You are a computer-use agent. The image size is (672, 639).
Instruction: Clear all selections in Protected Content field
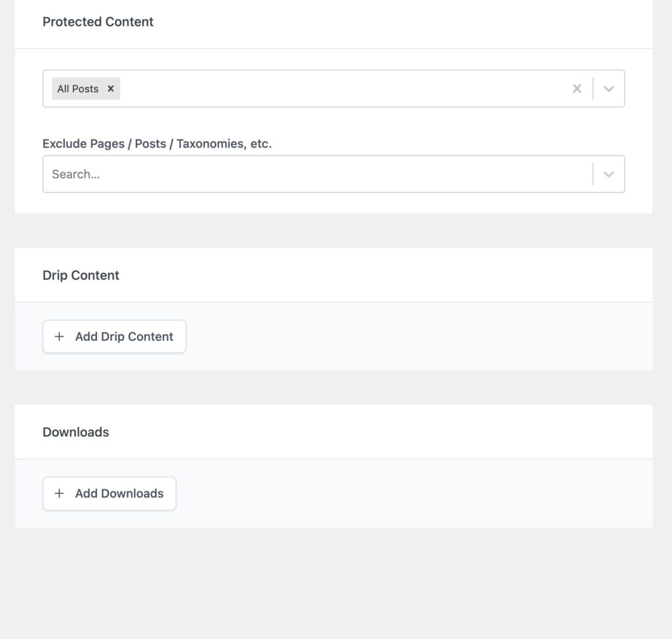pyautogui.click(x=577, y=89)
